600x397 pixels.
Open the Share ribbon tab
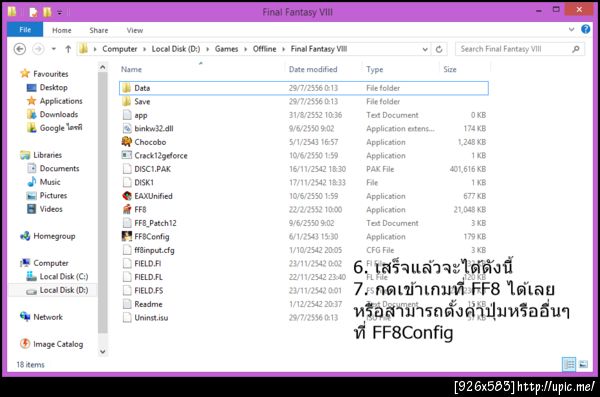99,30
